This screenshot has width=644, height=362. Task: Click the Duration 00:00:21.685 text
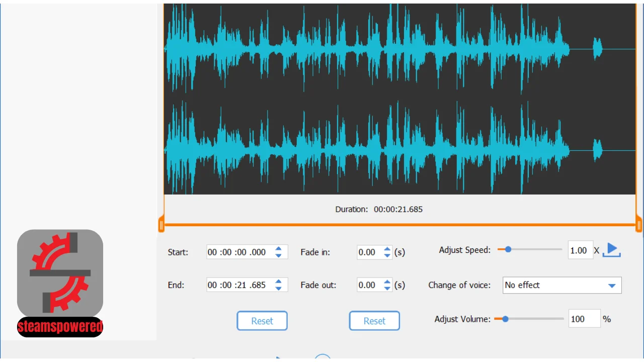(x=379, y=209)
